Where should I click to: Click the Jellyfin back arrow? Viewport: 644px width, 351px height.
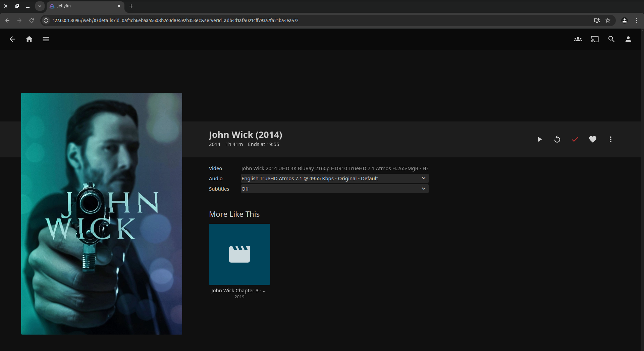[12, 39]
